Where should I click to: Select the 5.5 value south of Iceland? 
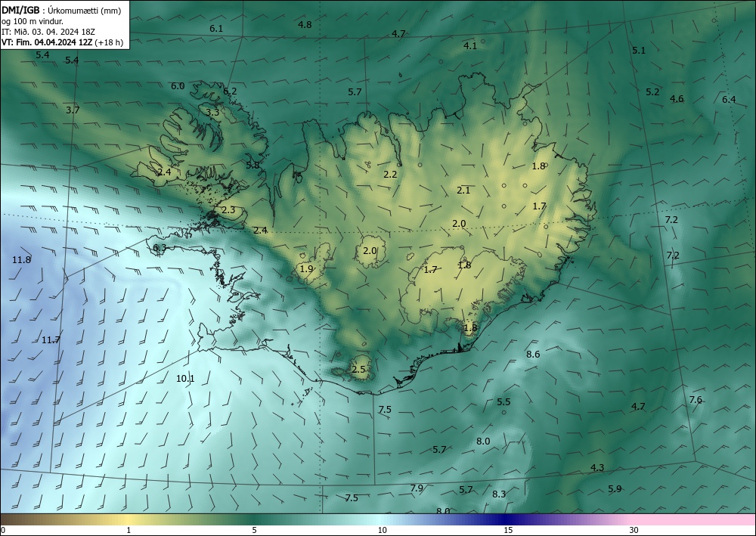pyautogui.click(x=503, y=402)
